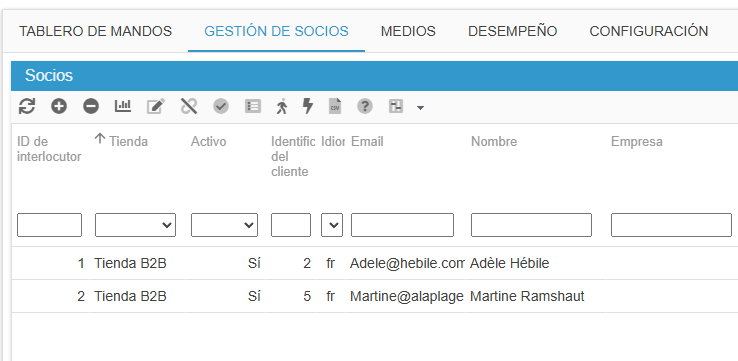Image resolution: width=738 pixels, height=361 pixels.
Task: Sort by the Tienda column header
Action: pyautogui.click(x=128, y=141)
